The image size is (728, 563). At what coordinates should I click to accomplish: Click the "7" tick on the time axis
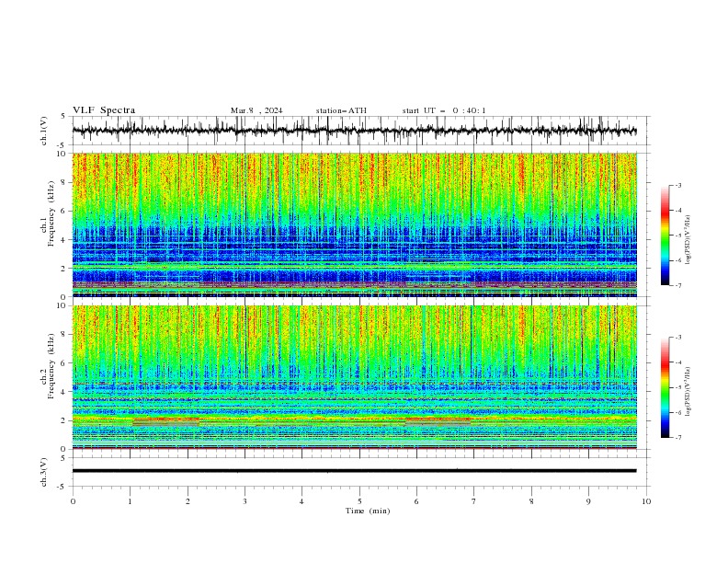pyautogui.click(x=474, y=501)
